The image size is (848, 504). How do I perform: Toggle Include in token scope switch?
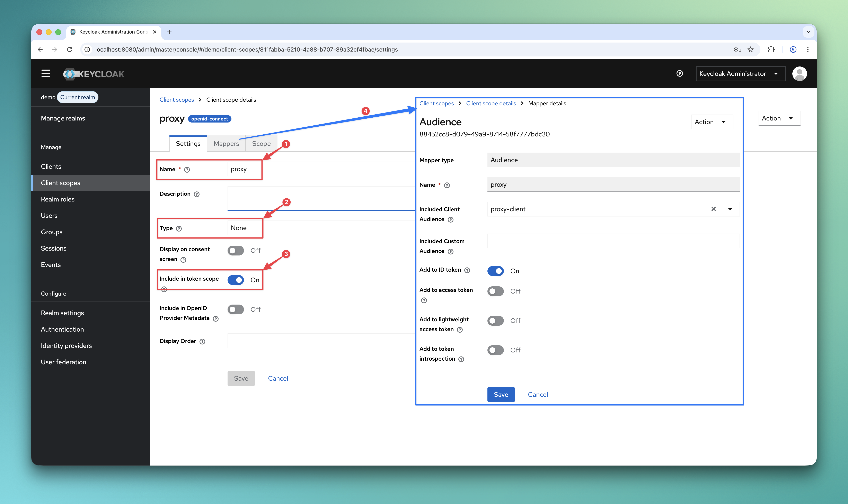coord(236,280)
